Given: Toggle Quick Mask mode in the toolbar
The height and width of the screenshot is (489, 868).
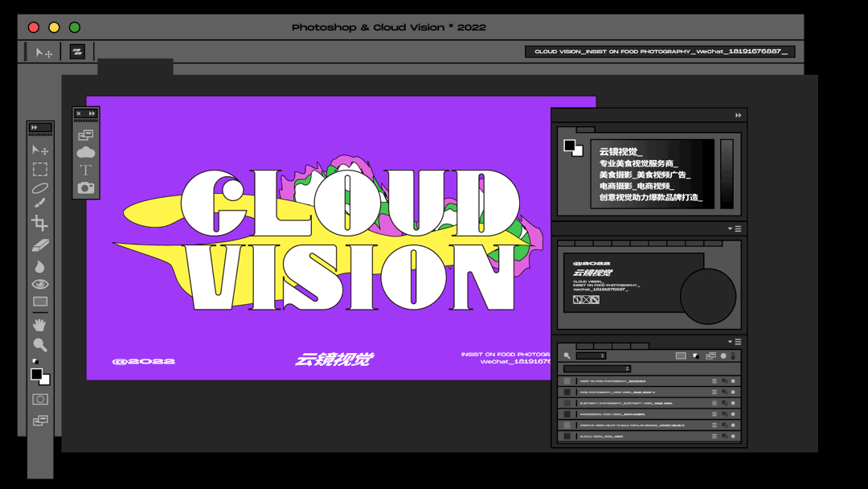Looking at the screenshot, I should (40, 399).
